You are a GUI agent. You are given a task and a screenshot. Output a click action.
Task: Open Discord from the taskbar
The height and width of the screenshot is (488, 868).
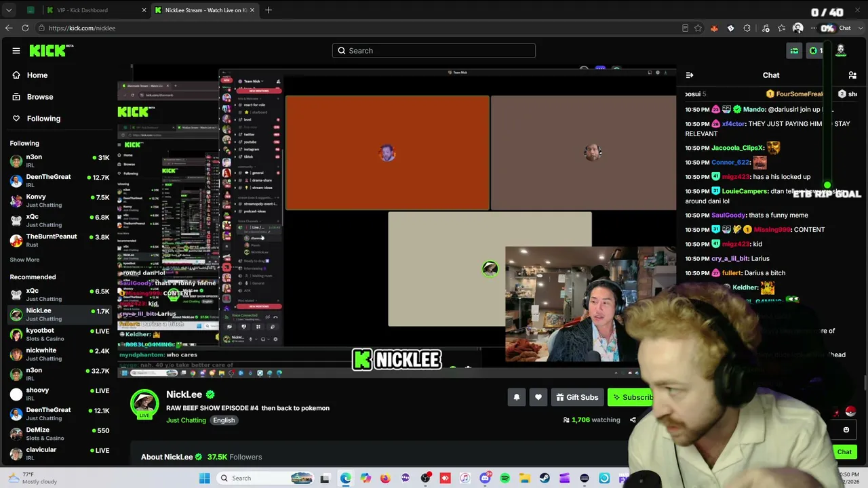point(485,479)
